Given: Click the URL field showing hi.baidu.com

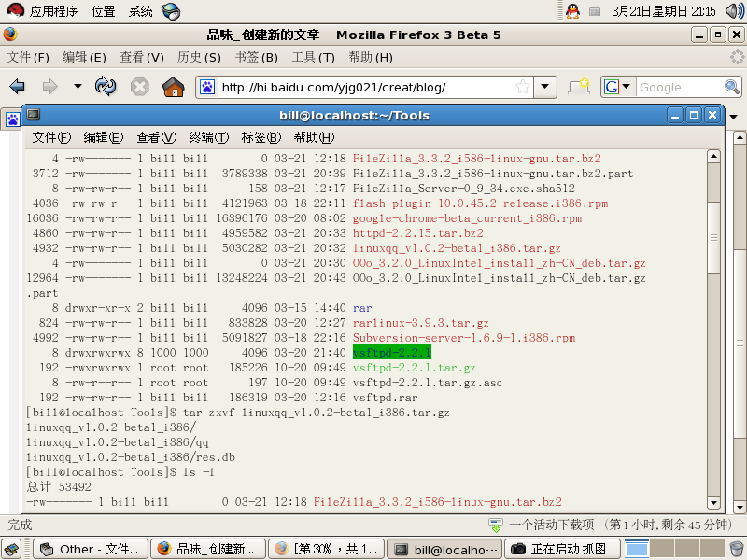Looking at the screenshot, I should (x=365, y=87).
